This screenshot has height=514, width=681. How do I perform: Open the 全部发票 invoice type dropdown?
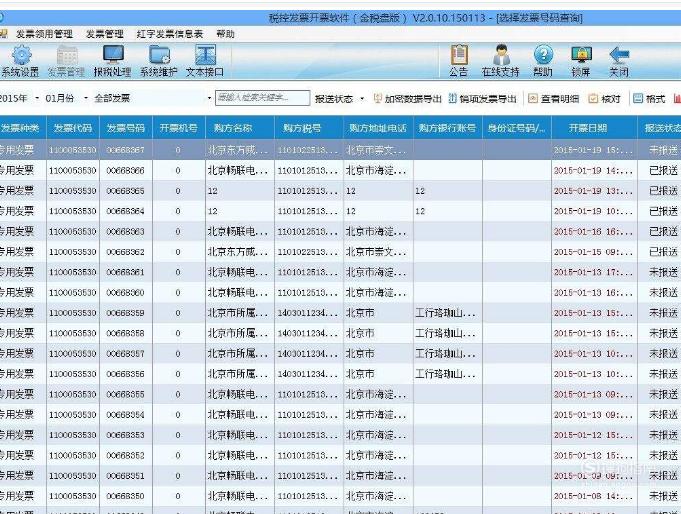(152, 98)
